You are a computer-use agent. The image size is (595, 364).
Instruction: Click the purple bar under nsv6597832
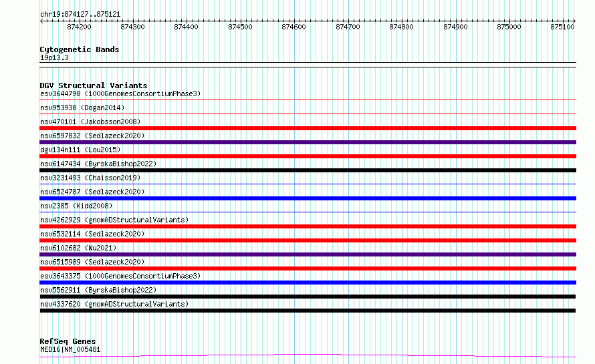point(308,142)
